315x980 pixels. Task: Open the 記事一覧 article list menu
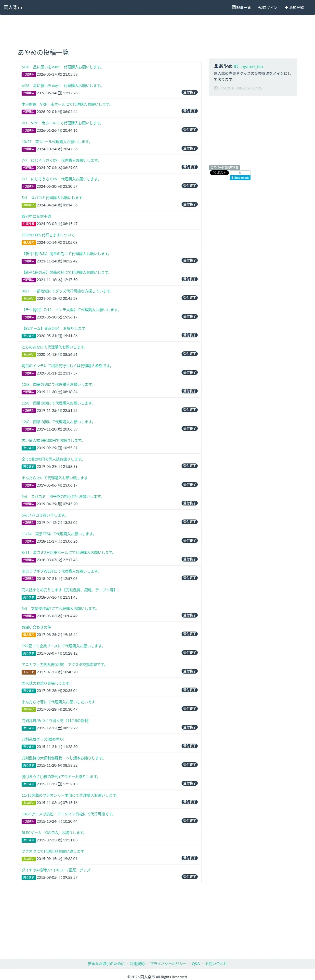241,8
